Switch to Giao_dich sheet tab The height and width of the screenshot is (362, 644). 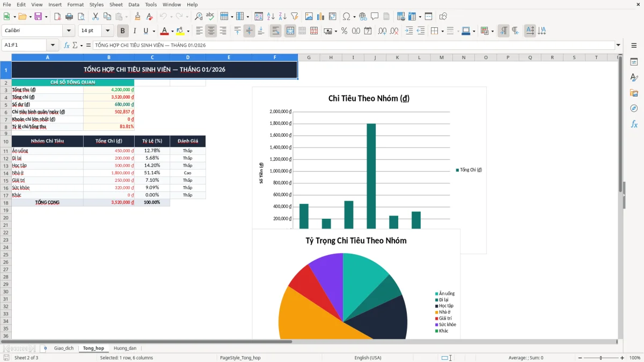tap(64, 348)
